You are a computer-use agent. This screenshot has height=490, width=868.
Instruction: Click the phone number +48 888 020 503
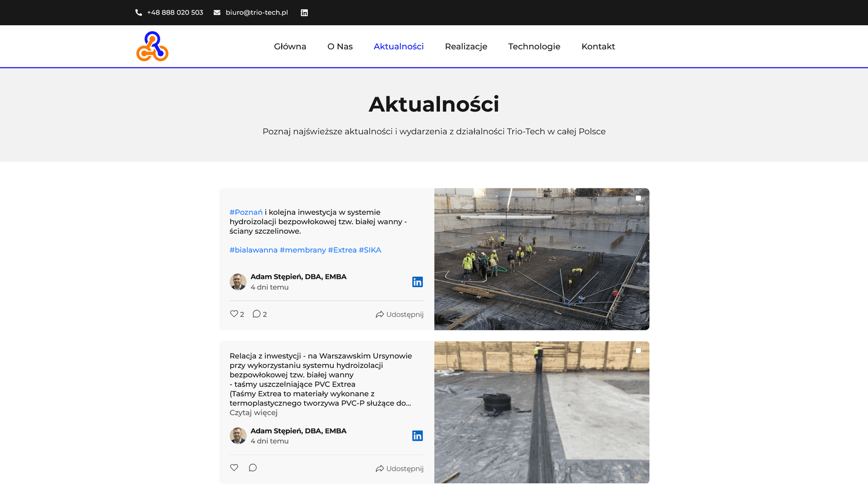(175, 13)
